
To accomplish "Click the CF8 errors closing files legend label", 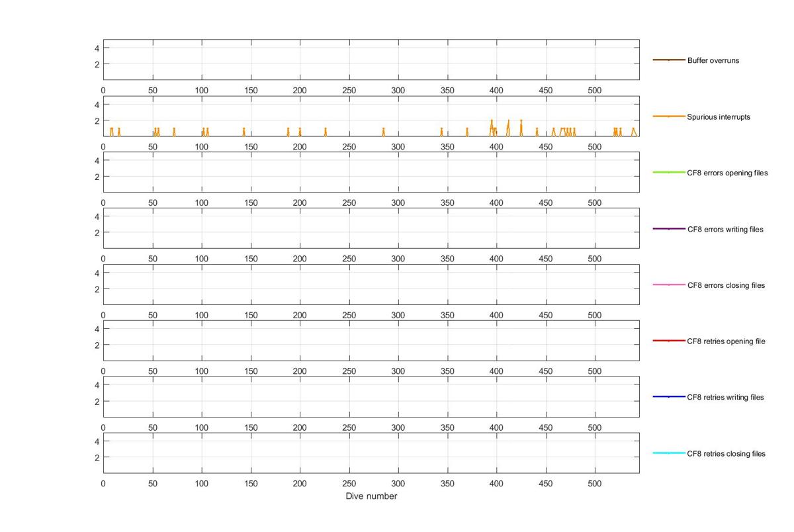I will (726, 285).
